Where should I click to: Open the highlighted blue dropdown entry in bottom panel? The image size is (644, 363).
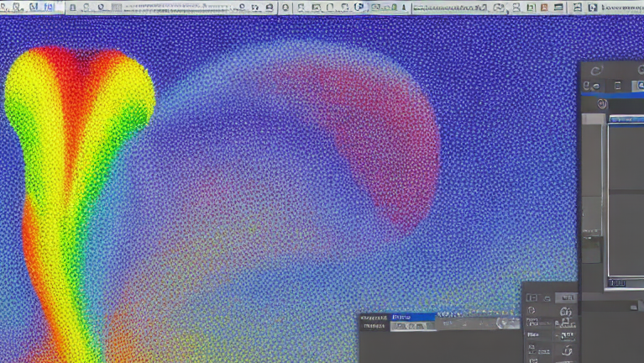tap(413, 318)
